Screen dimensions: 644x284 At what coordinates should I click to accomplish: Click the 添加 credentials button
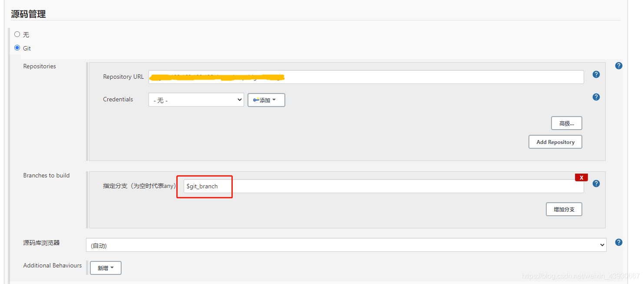click(x=266, y=100)
